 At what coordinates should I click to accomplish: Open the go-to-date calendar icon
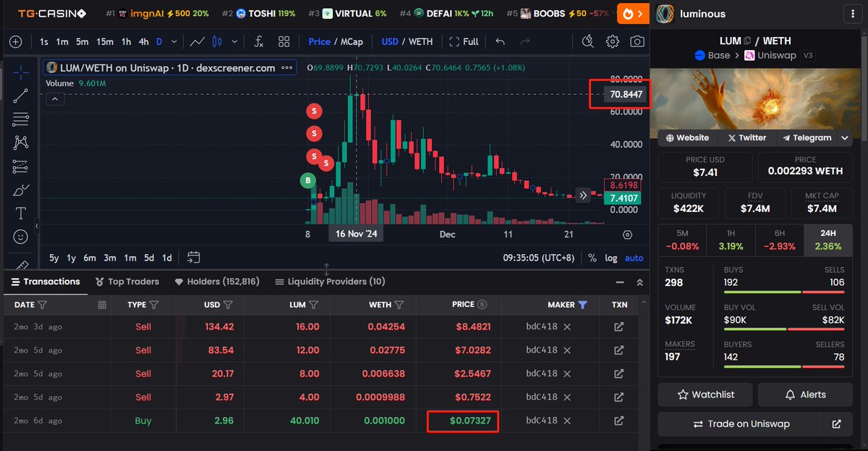click(x=193, y=257)
